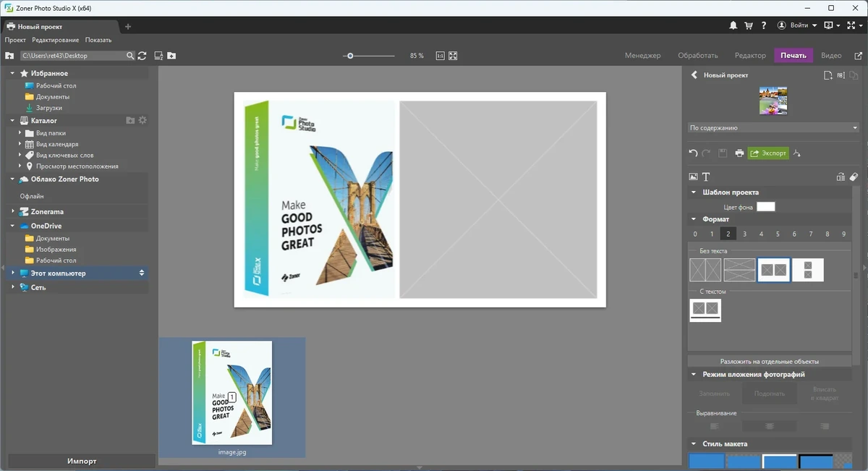This screenshot has width=868, height=471.
Task: Click the add image icon
Action: pyautogui.click(x=693, y=177)
